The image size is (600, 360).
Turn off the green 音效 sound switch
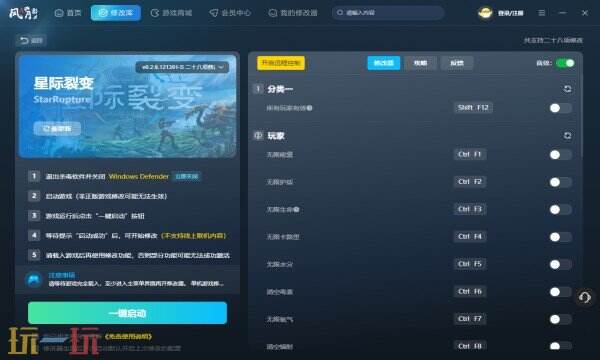tap(565, 63)
